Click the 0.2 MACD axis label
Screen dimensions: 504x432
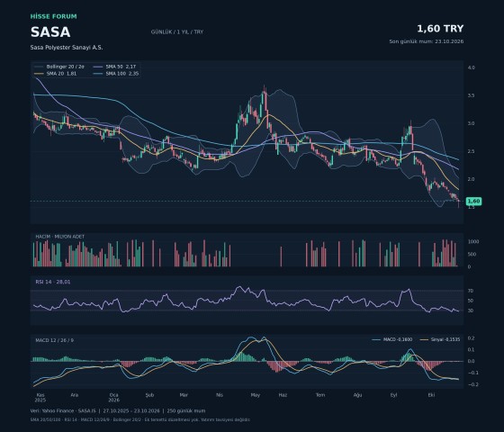pos(472,338)
